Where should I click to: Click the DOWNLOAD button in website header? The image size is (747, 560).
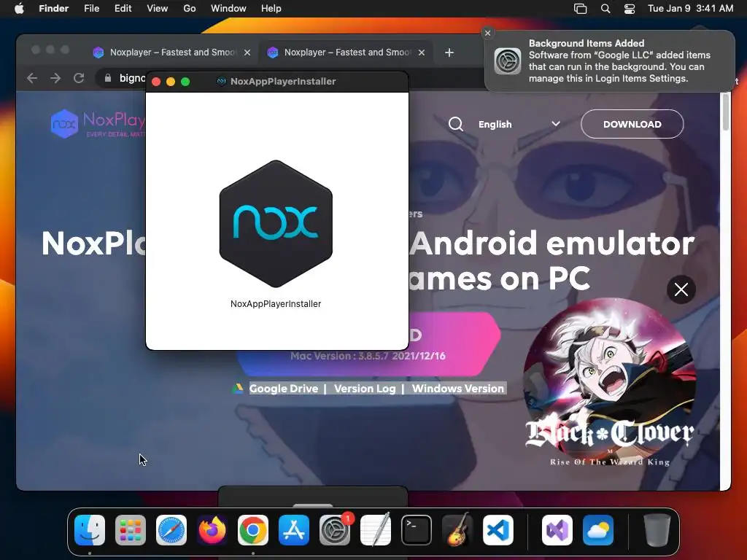tap(632, 124)
